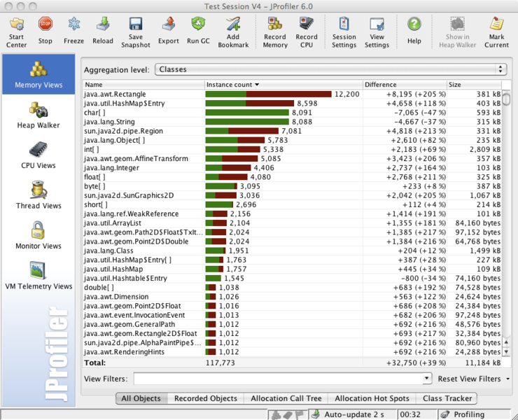Select the java.util.Hashtable$Entry row
Viewport: 518px width, 420px height.
pyautogui.click(x=293, y=278)
